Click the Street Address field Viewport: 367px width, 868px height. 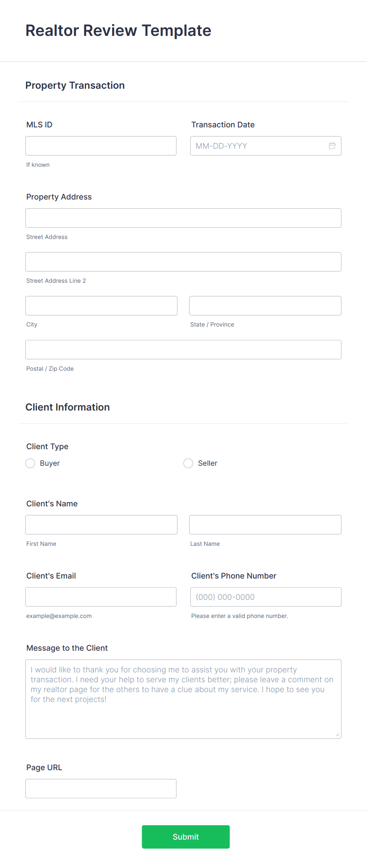183,218
